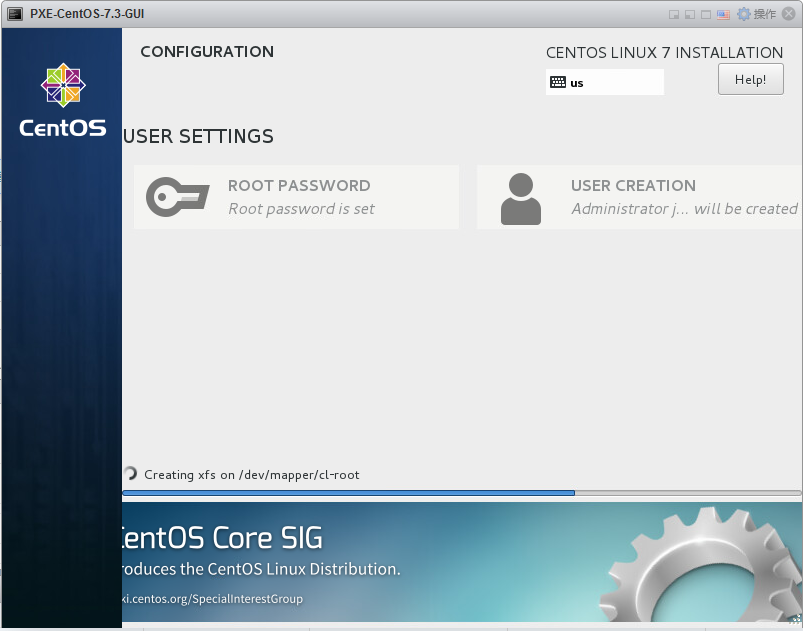Click third window-frame icon in title bar
Image resolution: width=803 pixels, height=631 pixels.
(706, 14)
